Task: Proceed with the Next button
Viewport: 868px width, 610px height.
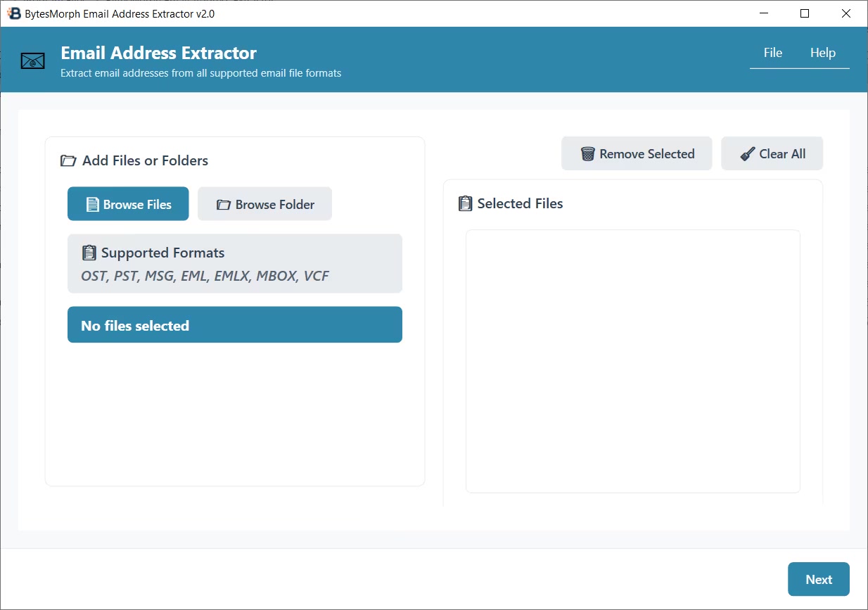Action: [818, 579]
